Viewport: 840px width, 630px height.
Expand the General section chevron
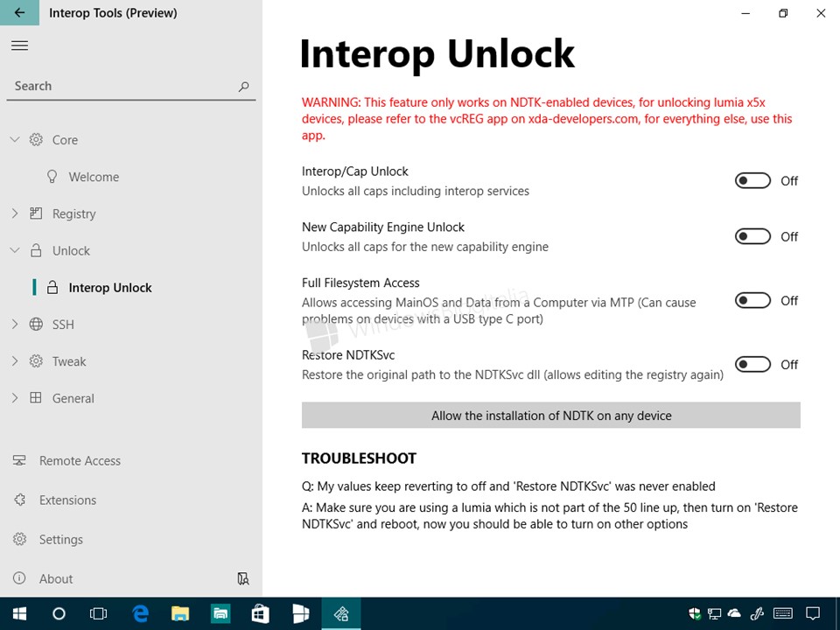coord(15,397)
